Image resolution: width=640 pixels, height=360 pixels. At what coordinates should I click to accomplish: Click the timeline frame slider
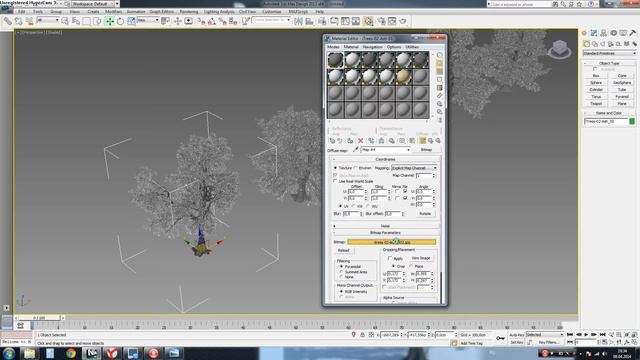click(x=39, y=318)
